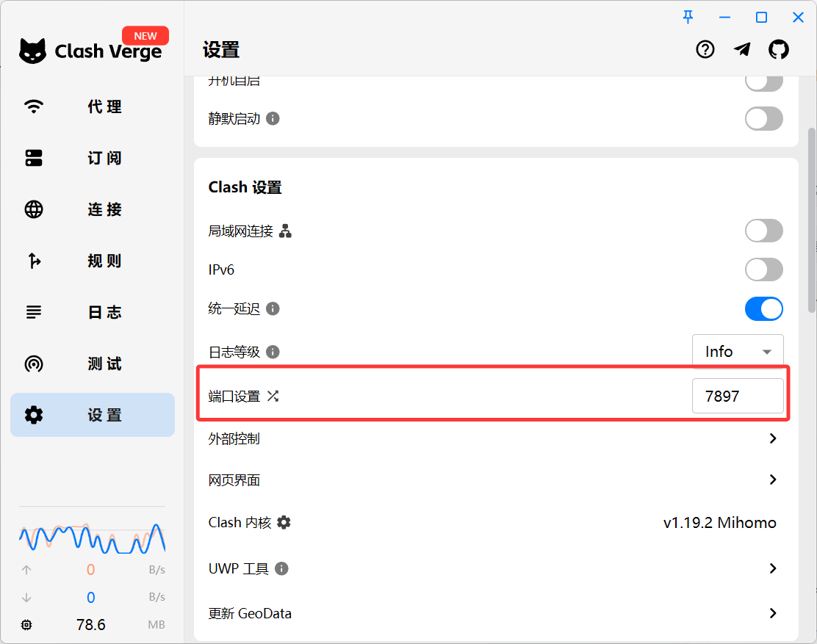Click the NEW badge on logo
The image size is (817, 644).
(x=145, y=36)
